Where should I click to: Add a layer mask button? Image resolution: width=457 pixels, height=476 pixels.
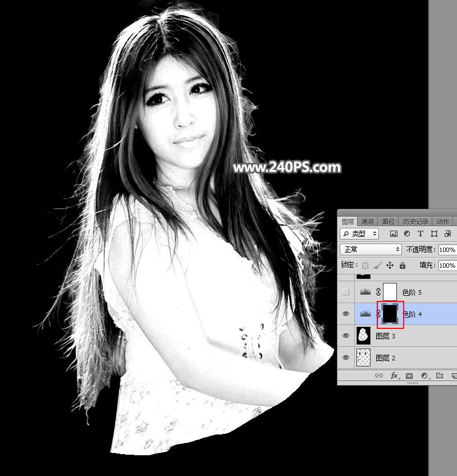409,376
